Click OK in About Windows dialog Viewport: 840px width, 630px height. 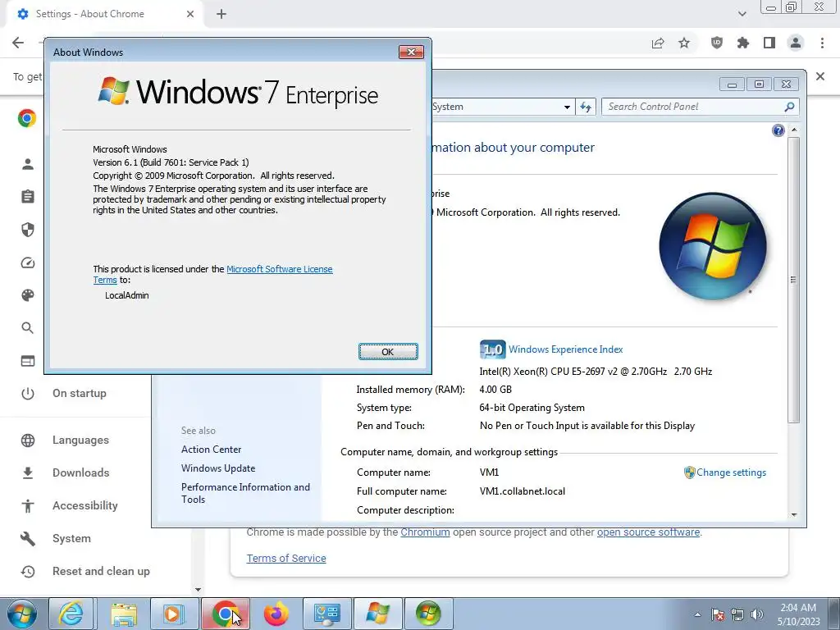click(x=388, y=351)
